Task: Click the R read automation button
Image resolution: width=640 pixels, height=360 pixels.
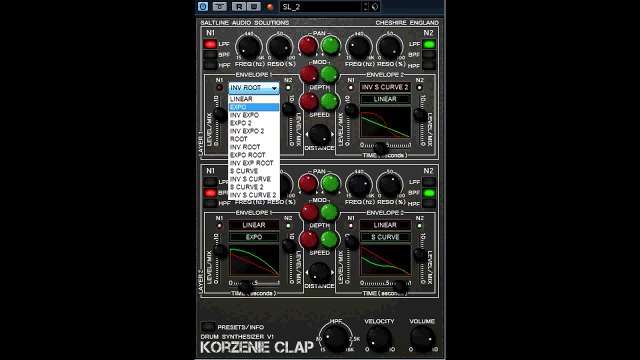Action: (239, 6)
